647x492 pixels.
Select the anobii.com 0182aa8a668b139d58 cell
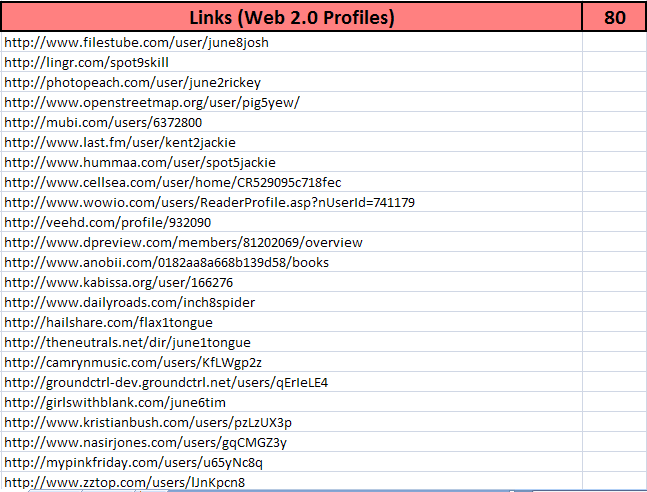pyautogui.click(x=291, y=262)
